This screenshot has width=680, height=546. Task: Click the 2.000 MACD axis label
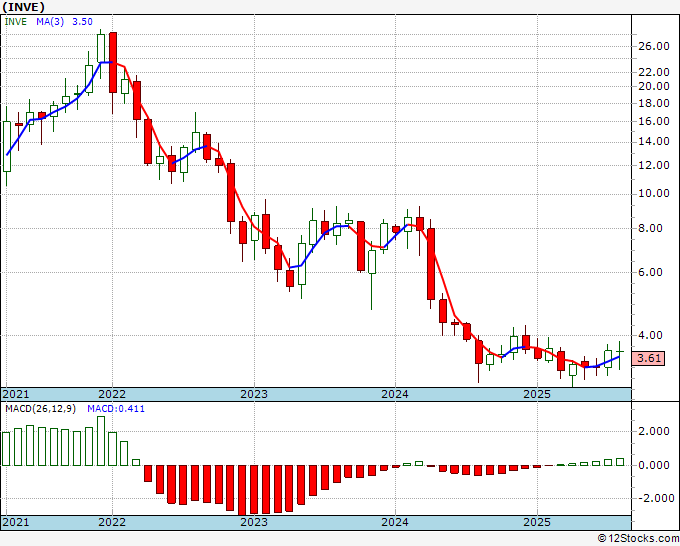(x=654, y=431)
